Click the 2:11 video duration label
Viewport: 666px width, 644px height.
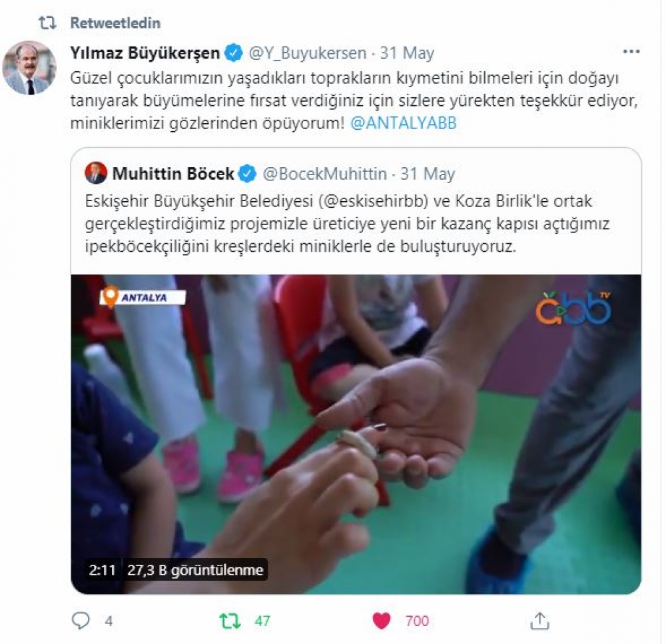103,569
